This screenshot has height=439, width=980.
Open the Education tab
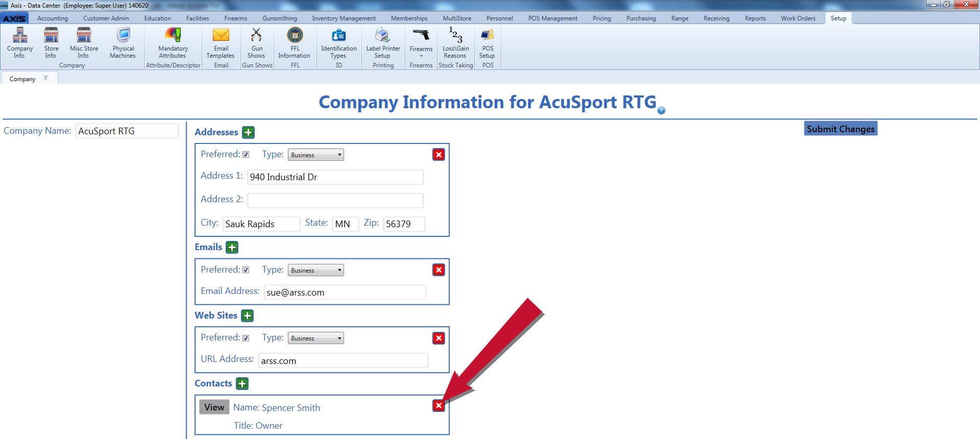tap(157, 18)
